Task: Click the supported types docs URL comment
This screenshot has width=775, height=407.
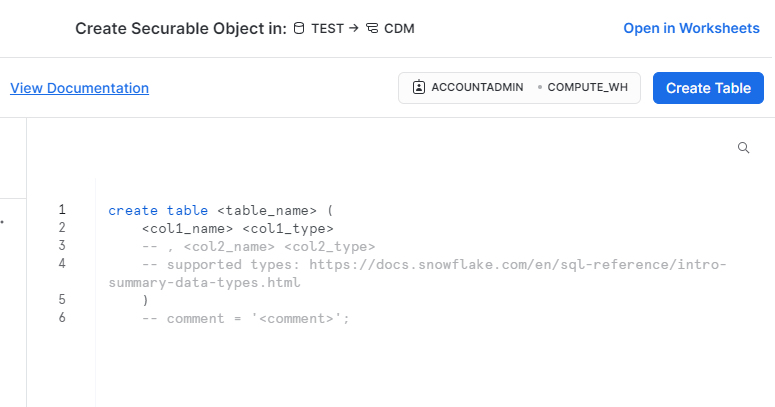Action: (418, 273)
